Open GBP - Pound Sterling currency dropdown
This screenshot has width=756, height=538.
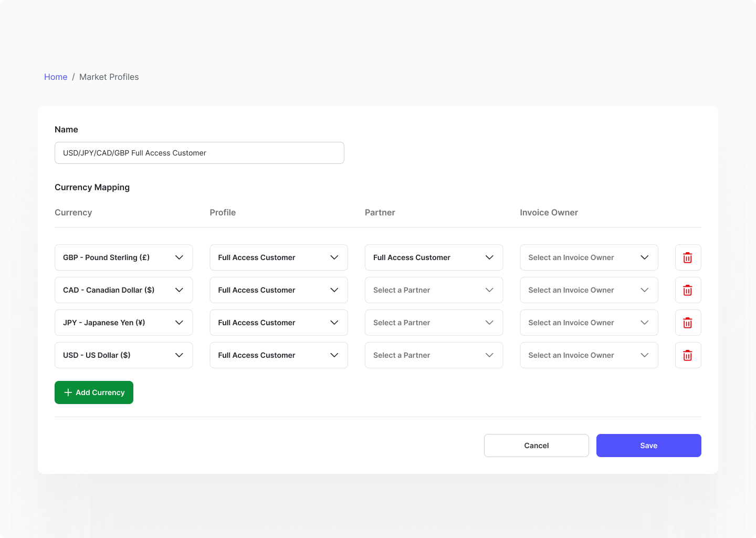point(123,257)
